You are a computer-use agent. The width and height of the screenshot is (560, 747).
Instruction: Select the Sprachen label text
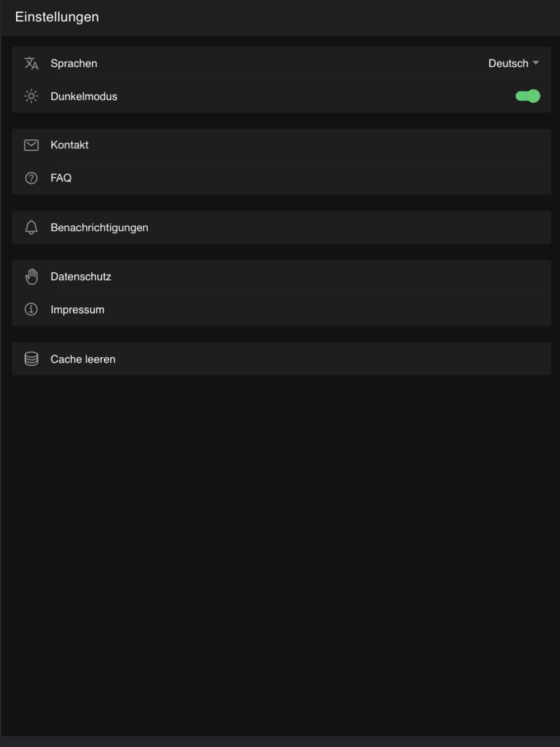point(74,63)
